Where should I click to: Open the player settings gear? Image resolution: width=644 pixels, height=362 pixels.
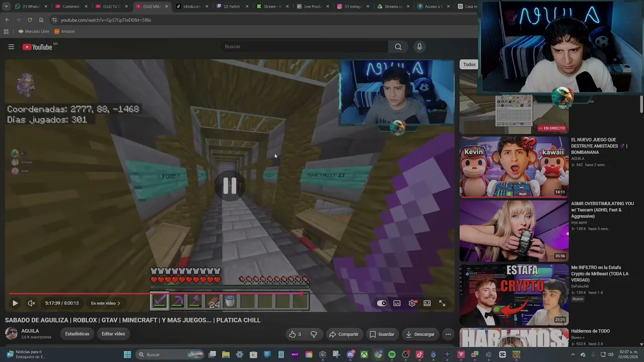[x=412, y=303]
